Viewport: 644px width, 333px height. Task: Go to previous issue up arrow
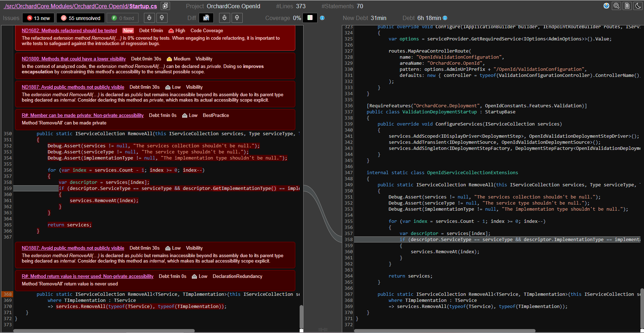point(162,18)
